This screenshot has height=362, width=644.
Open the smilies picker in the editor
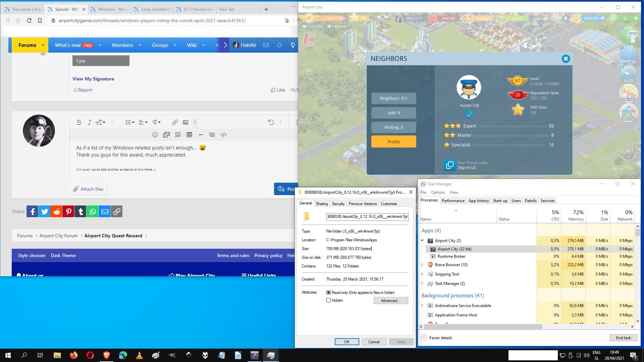coord(155,135)
